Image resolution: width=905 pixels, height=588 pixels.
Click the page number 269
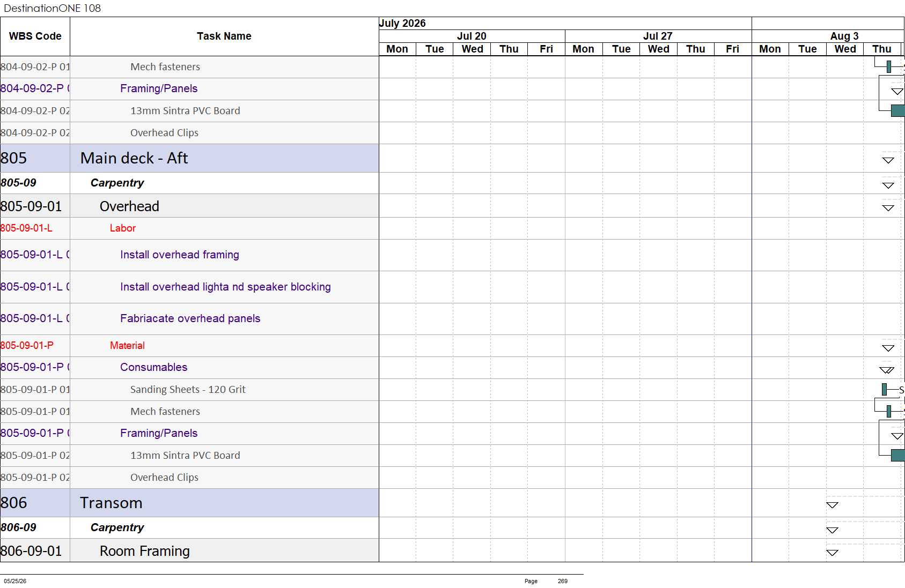click(563, 581)
